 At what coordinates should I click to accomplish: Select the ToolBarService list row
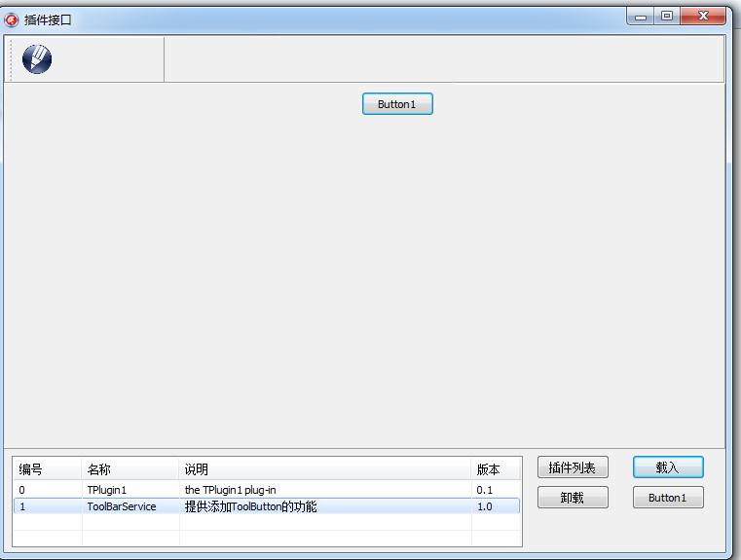(267, 506)
